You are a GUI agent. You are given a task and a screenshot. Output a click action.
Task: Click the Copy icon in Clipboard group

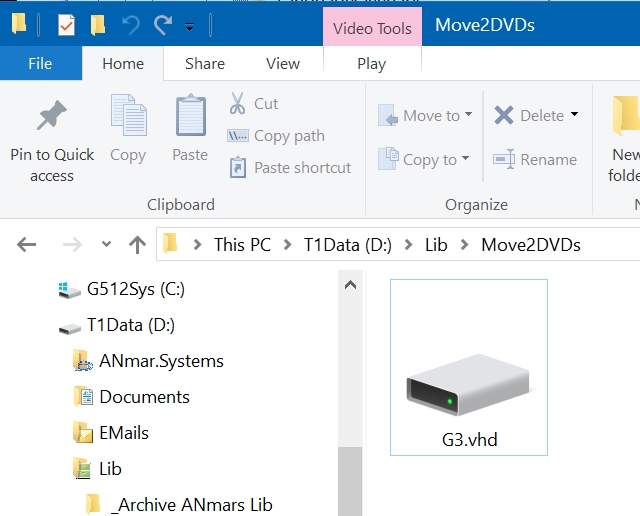128,118
